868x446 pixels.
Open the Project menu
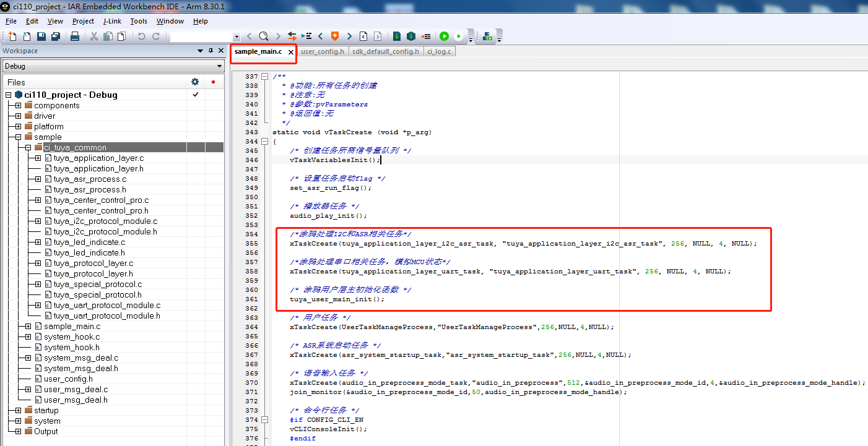[83, 21]
